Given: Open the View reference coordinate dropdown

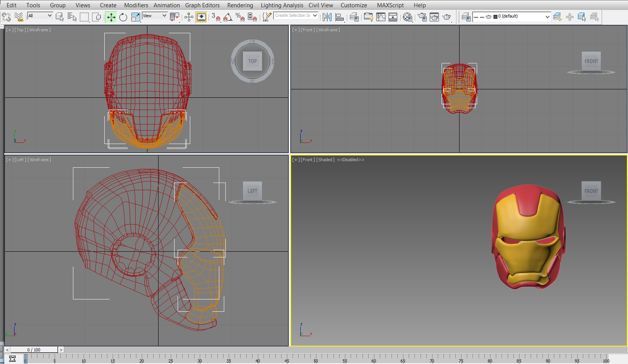Looking at the screenshot, I should (x=155, y=16).
